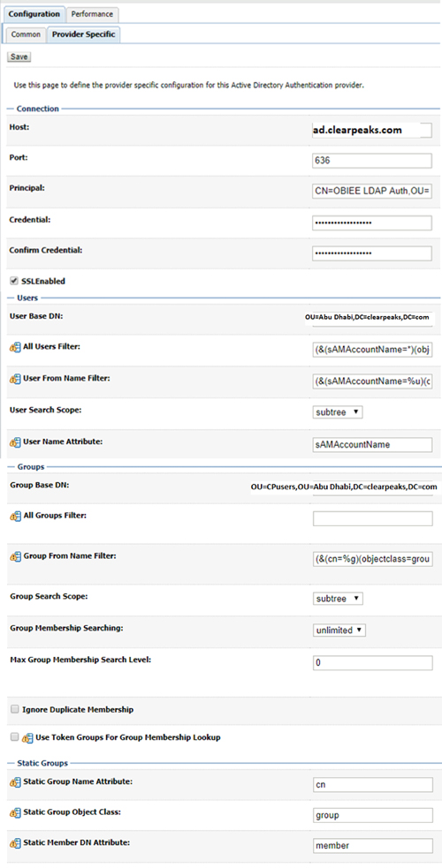Click the Save button

point(19,57)
